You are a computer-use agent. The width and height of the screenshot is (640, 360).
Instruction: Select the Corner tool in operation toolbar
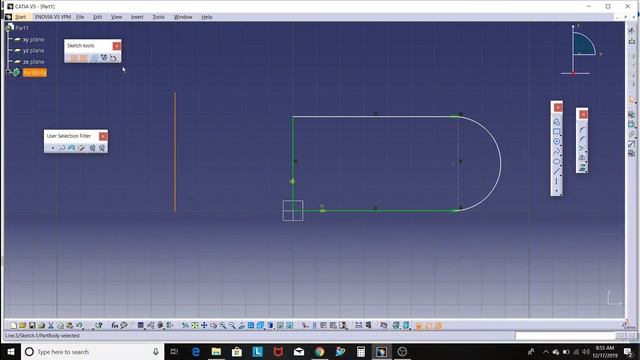tap(582, 130)
